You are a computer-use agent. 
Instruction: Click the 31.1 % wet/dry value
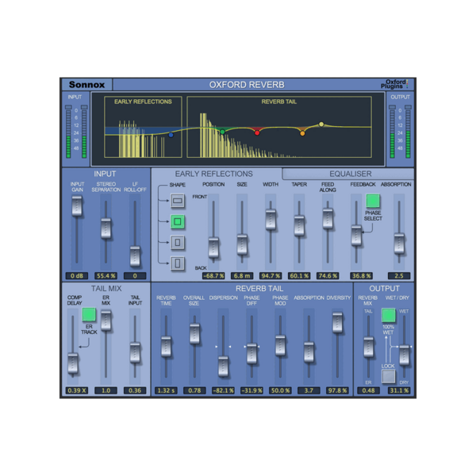point(399,390)
